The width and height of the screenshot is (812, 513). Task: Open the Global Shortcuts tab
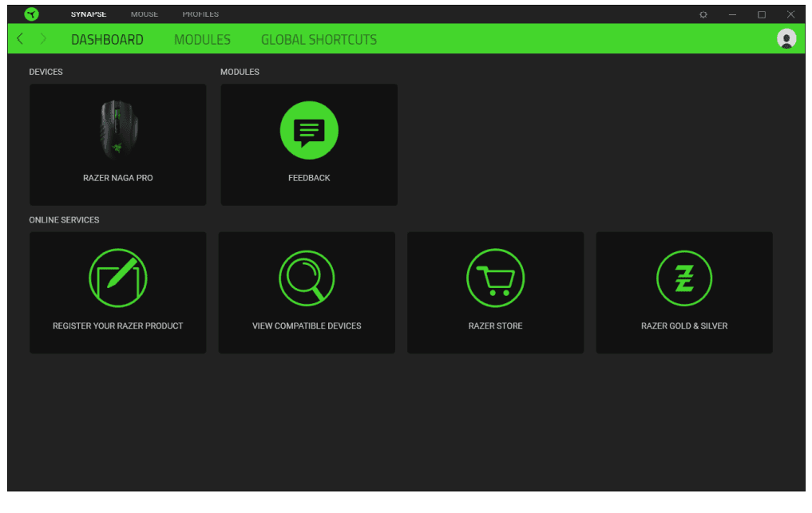tap(319, 39)
